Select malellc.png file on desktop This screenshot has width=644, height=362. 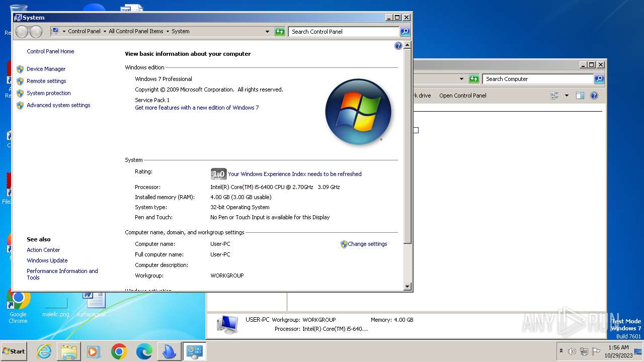[56, 307]
